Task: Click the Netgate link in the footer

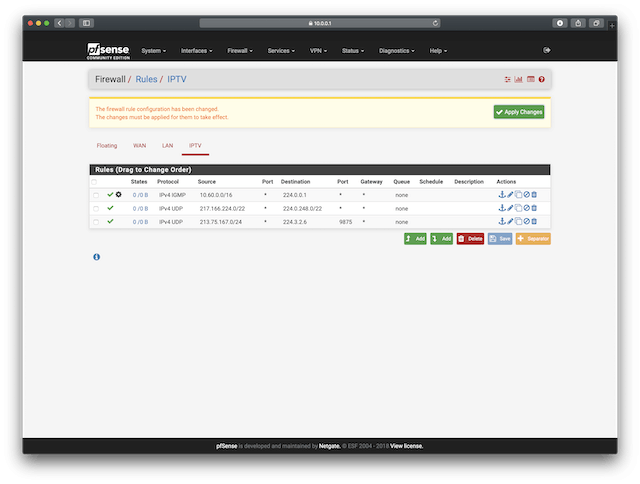Action: coord(329,446)
